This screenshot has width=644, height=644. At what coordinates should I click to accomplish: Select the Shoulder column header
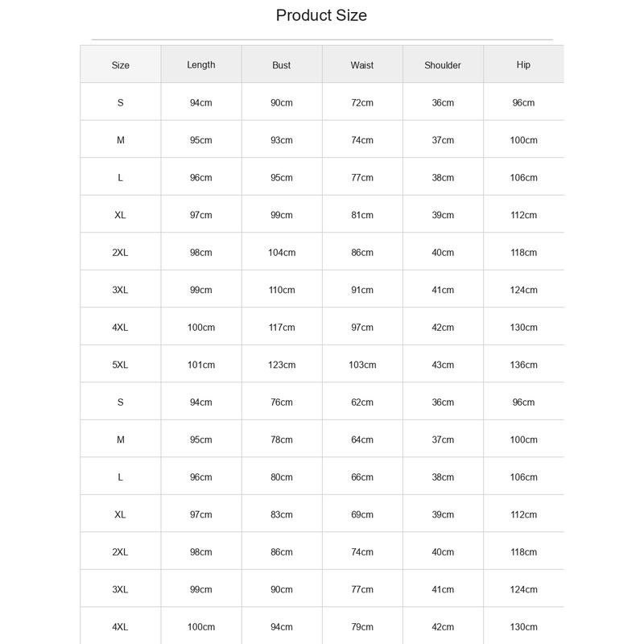pyautogui.click(x=442, y=65)
